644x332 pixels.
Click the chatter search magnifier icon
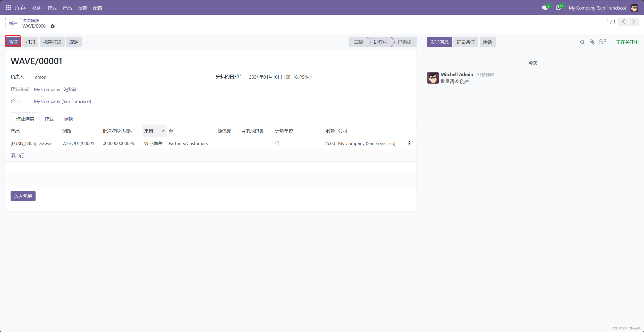coord(582,42)
